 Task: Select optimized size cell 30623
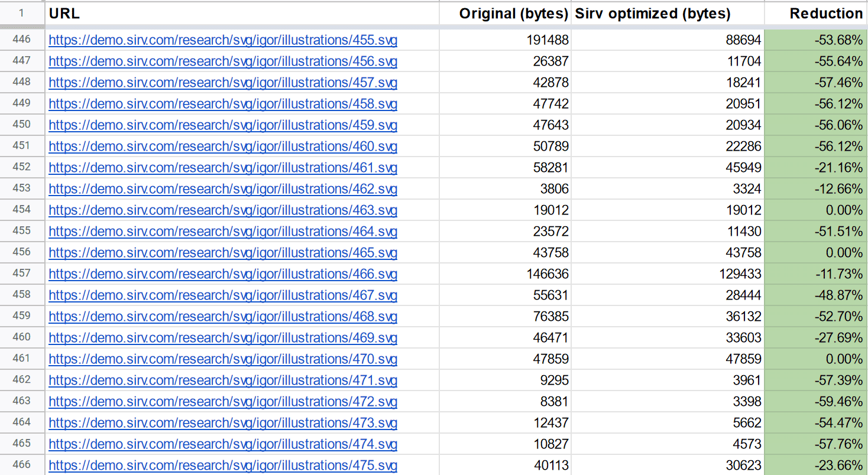[668, 466]
